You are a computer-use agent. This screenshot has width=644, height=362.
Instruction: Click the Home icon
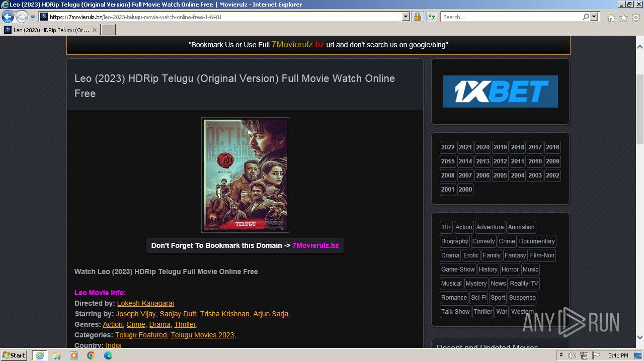611,18
